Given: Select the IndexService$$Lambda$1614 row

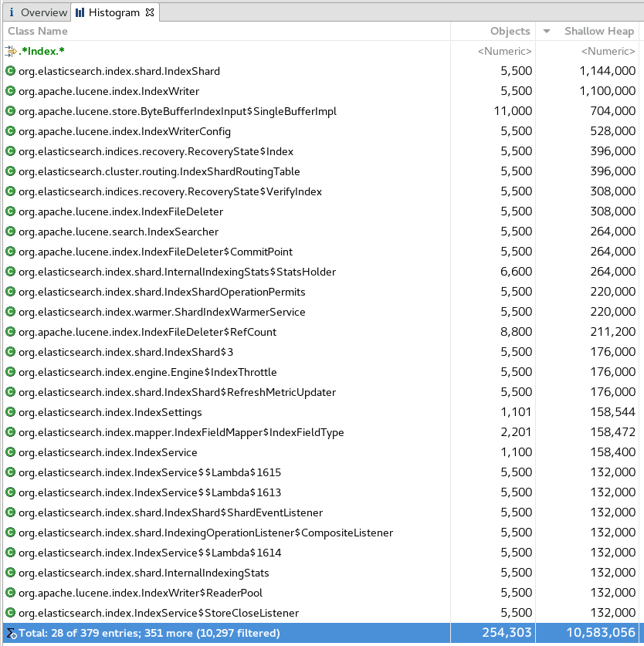Looking at the screenshot, I should coord(321,553).
